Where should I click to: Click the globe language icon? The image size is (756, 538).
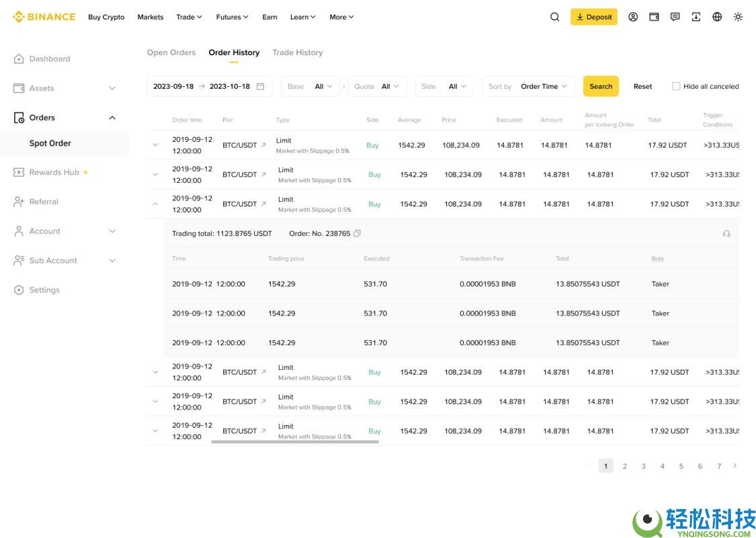[717, 17]
